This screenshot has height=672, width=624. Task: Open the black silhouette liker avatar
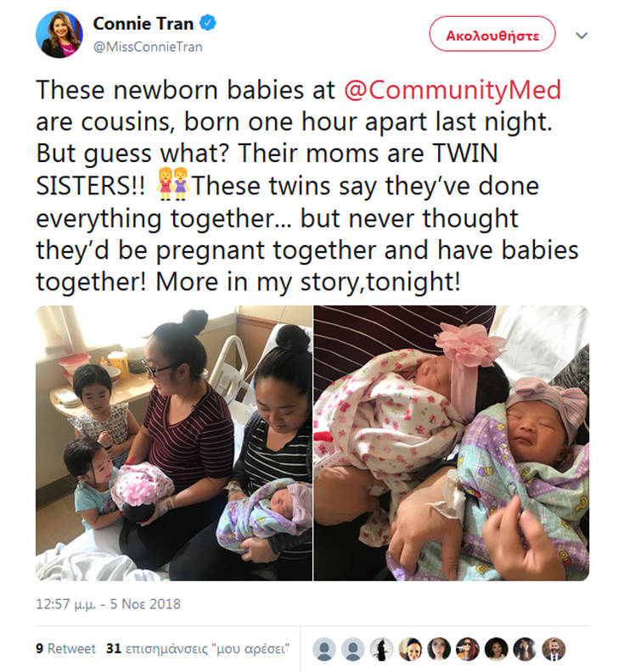[x=381, y=649]
